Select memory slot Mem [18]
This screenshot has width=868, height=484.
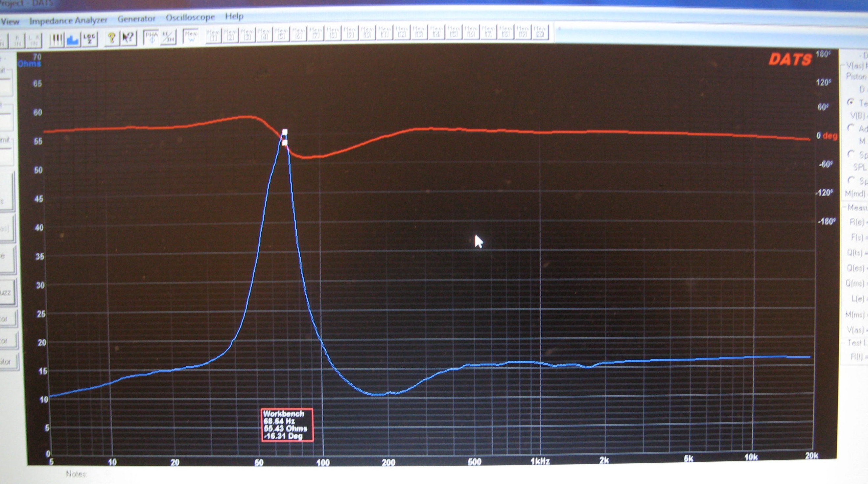pyautogui.click(x=505, y=31)
